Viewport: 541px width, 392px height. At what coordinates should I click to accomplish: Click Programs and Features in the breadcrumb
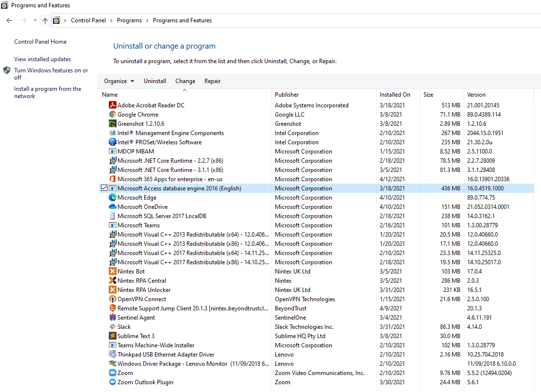pos(182,20)
